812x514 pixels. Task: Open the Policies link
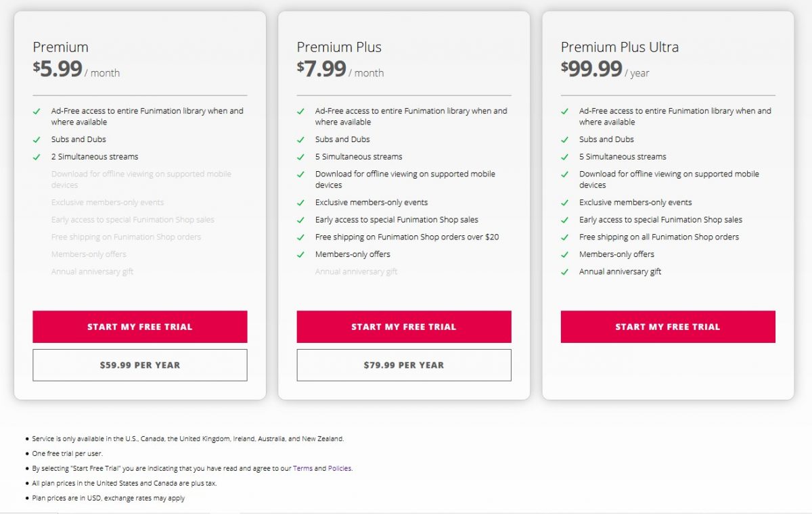[x=339, y=468]
